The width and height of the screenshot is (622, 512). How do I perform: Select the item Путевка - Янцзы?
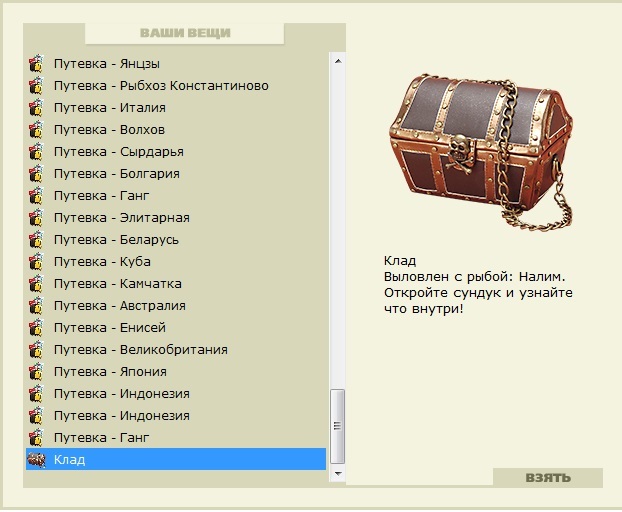coord(176,63)
